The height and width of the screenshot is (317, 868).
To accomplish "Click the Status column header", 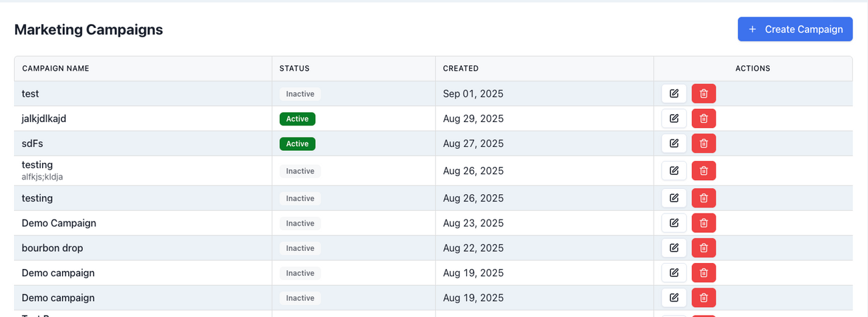I will [294, 69].
